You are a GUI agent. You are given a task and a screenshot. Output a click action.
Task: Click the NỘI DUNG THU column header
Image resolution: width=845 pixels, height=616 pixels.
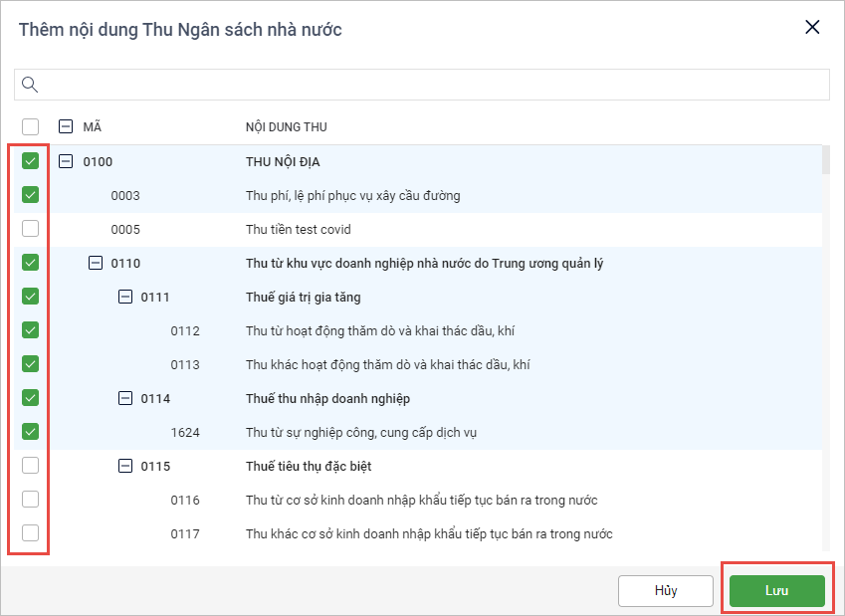click(x=287, y=126)
